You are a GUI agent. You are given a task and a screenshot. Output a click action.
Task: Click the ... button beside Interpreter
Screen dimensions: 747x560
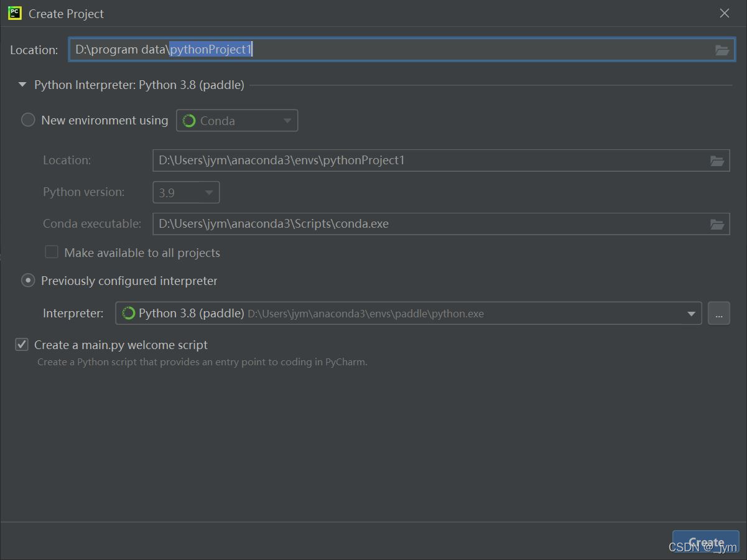(718, 314)
